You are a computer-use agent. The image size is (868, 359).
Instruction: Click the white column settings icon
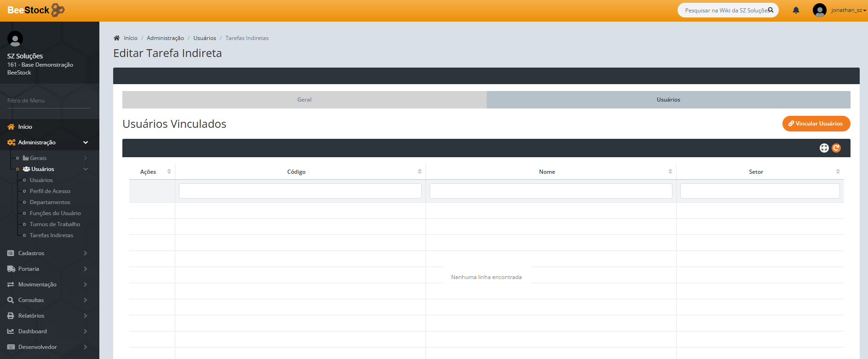[x=824, y=148]
